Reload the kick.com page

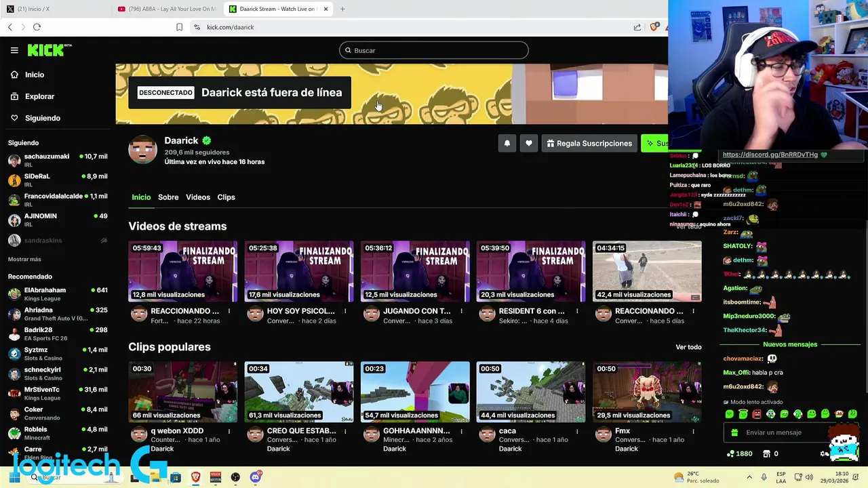37,27
